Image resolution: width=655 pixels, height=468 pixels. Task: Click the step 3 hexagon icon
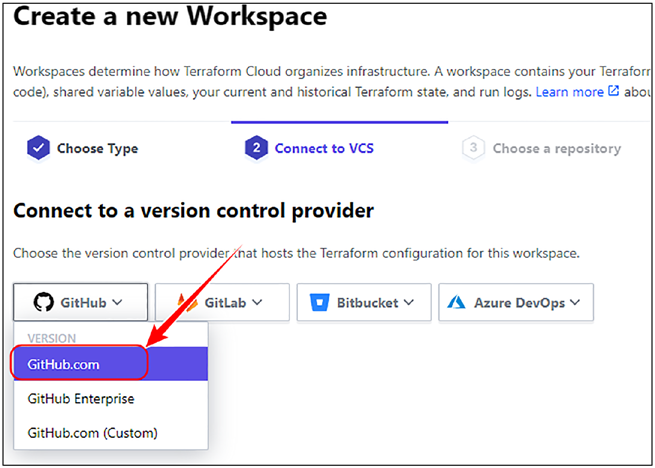click(473, 148)
